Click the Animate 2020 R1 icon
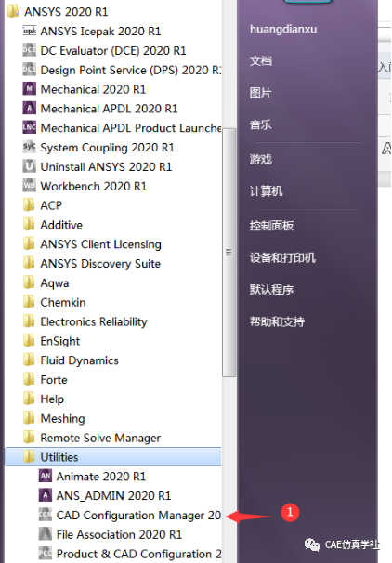The width and height of the screenshot is (392, 563). pos(46,476)
